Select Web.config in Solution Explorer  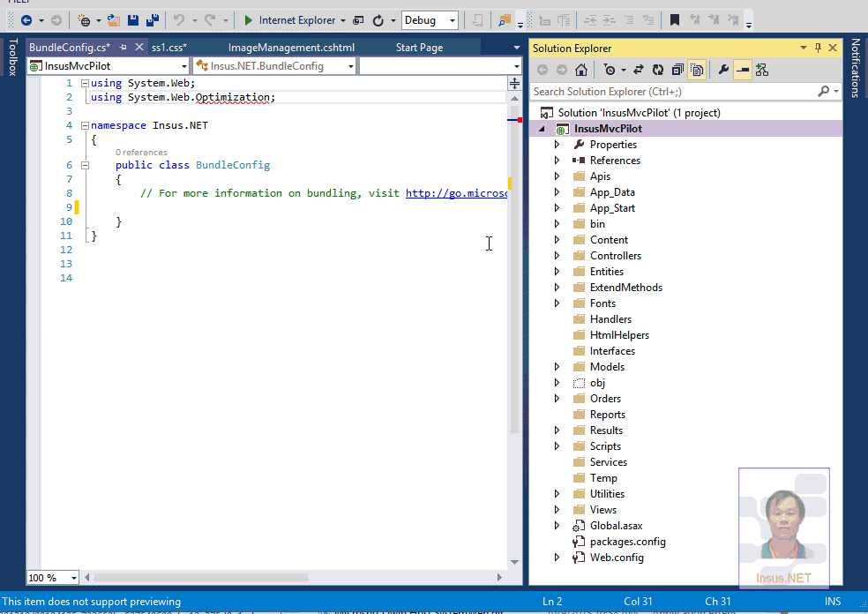pyautogui.click(x=617, y=558)
